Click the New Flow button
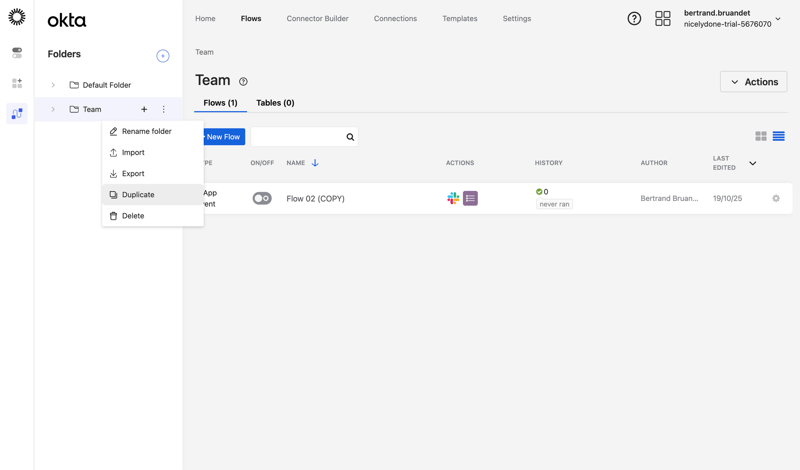Screen dimensions: 800x470 (223, 137)
